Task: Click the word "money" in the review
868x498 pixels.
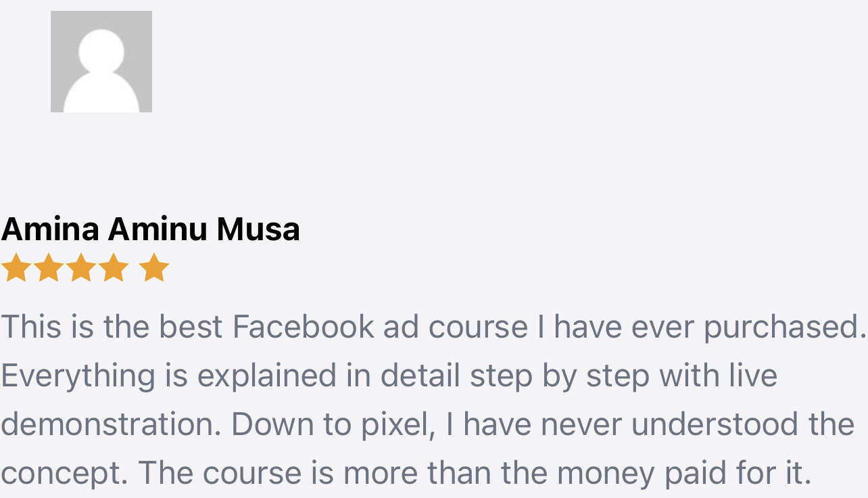Action: coord(606,474)
